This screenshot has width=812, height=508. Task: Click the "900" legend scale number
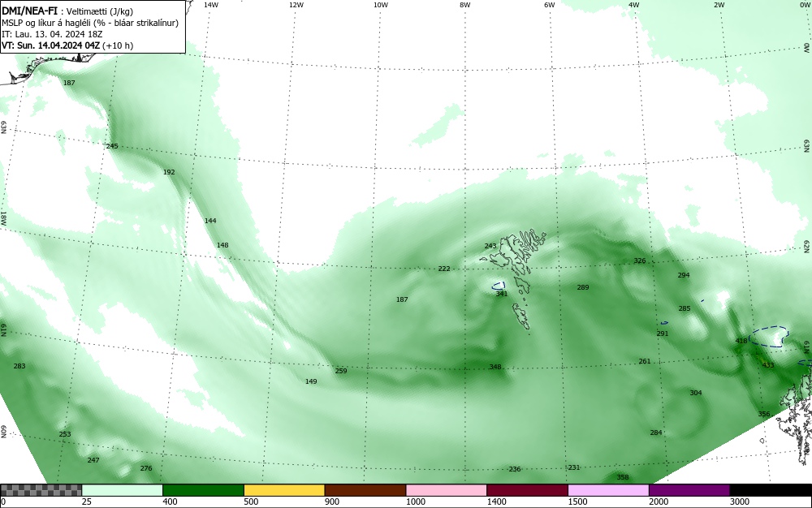click(x=332, y=502)
